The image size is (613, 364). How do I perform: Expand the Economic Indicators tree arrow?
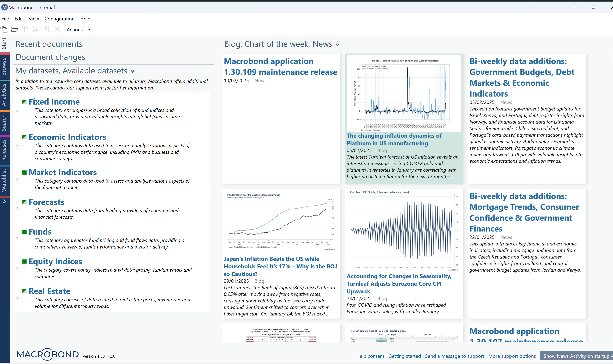pyautogui.click(x=17, y=146)
